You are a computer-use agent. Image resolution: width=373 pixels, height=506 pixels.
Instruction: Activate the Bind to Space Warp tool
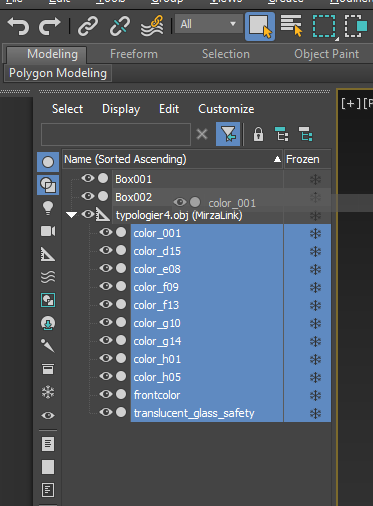pyautogui.click(x=152, y=26)
